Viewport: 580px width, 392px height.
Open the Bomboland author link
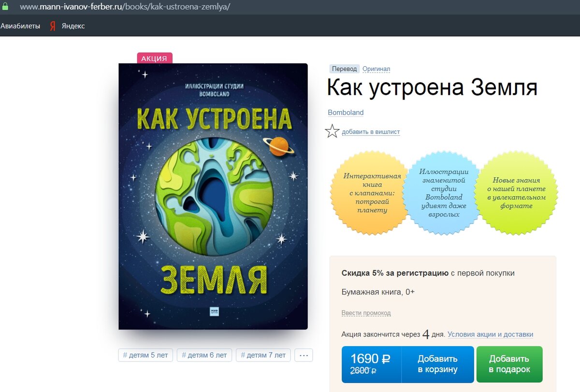pos(346,113)
